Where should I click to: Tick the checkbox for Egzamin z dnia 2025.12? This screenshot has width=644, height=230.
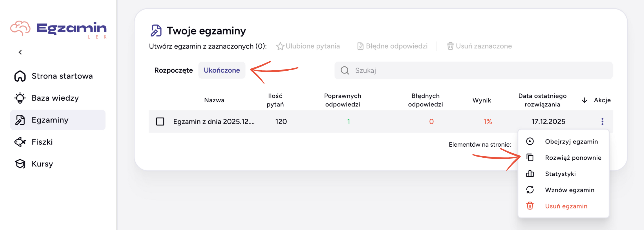click(x=160, y=121)
